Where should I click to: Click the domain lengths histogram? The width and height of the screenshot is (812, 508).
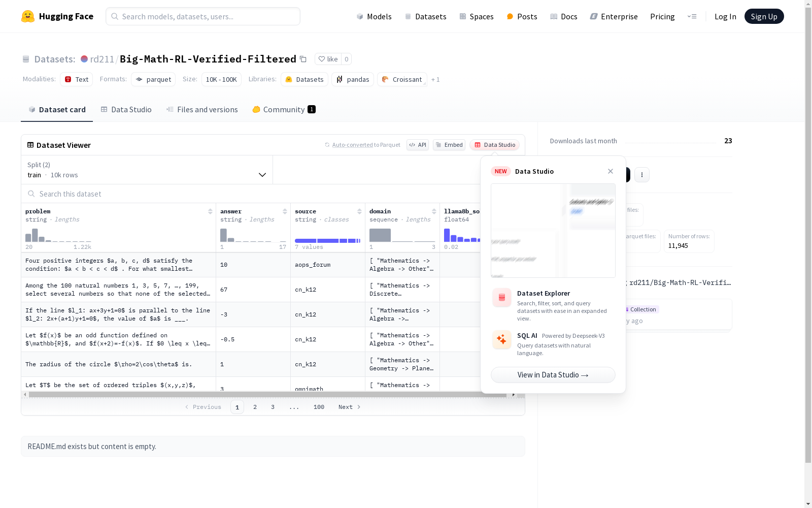[x=402, y=235]
